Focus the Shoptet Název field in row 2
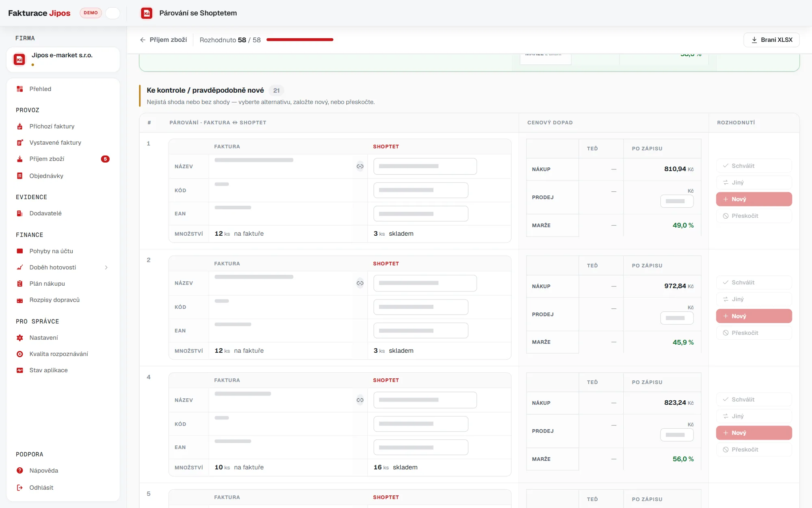Viewport: 812px width, 508px height. click(x=425, y=283)
